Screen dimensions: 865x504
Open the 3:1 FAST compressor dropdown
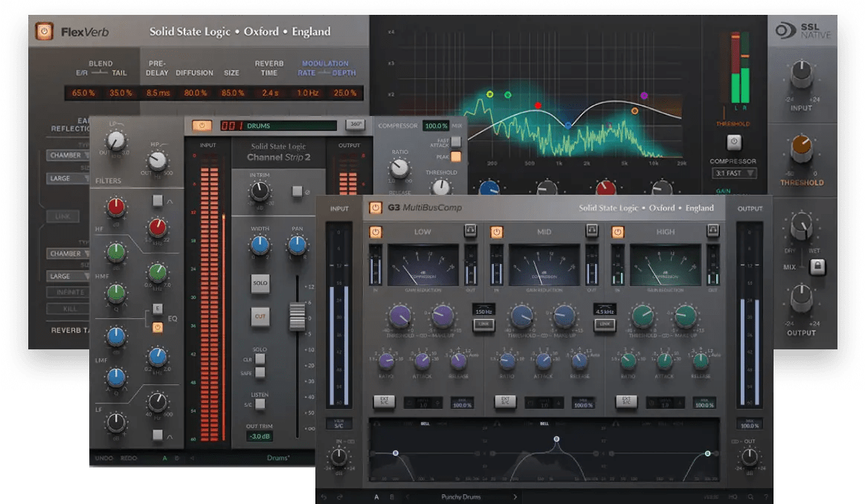733,173
